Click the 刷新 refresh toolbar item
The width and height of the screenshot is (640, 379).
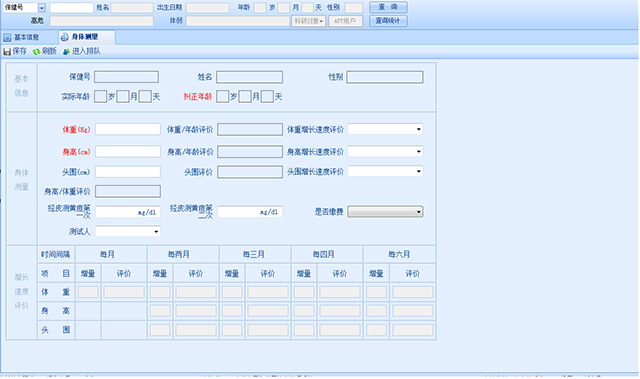(44, 51)
